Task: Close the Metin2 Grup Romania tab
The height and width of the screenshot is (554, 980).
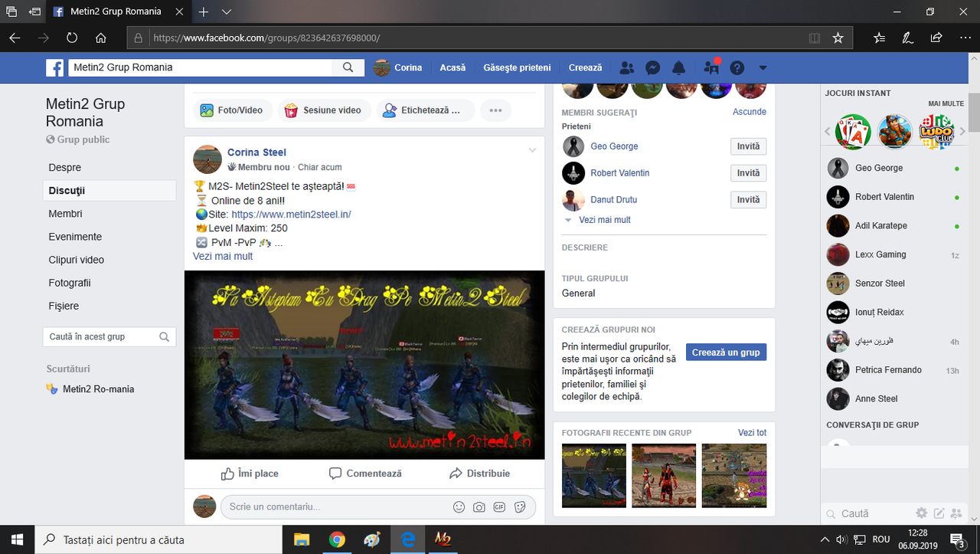Action: (178, 12)
